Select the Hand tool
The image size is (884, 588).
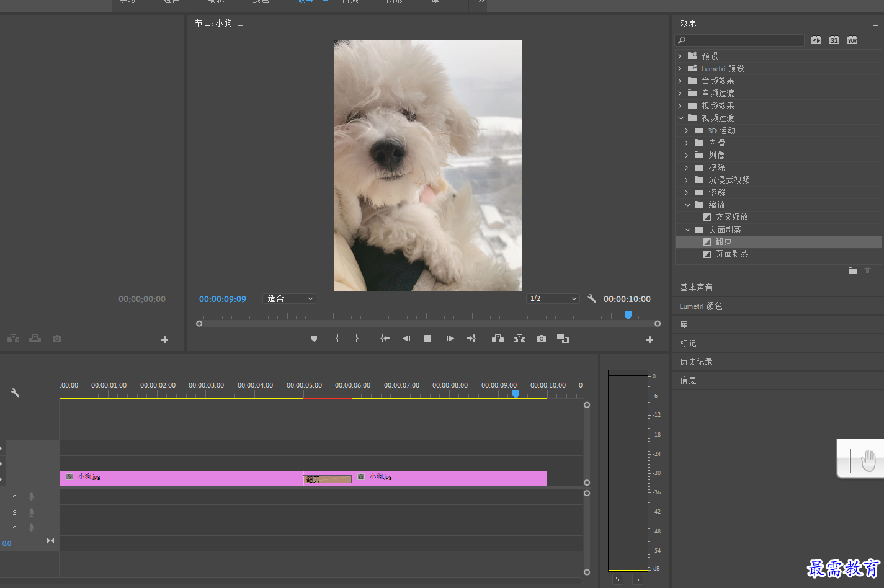point(868,460)
